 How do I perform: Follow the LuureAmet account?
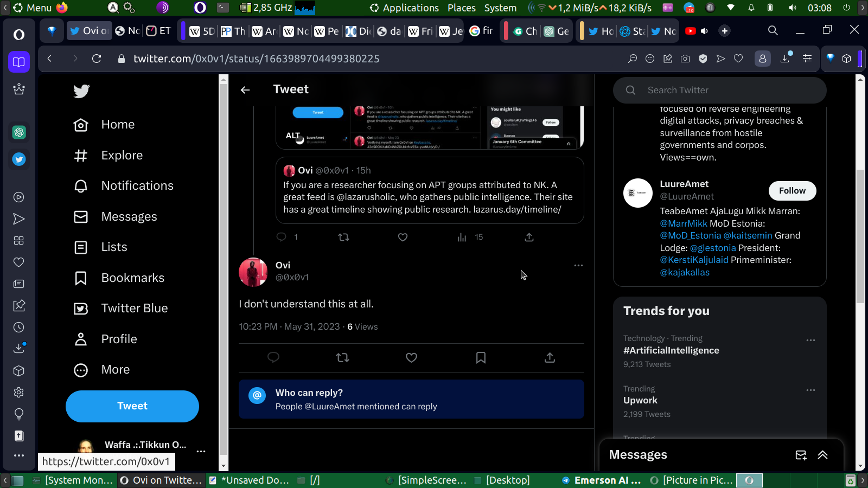tap(793, 191)
